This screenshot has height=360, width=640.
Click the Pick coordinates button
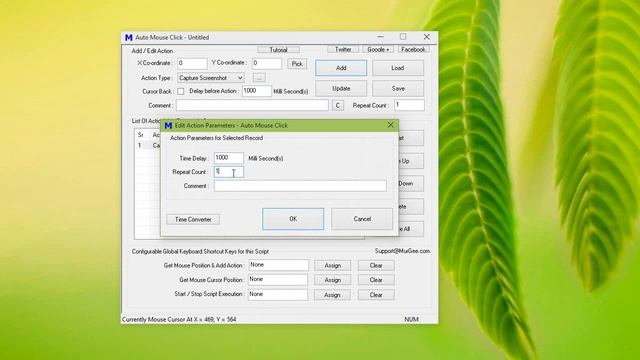coord(297,64)
